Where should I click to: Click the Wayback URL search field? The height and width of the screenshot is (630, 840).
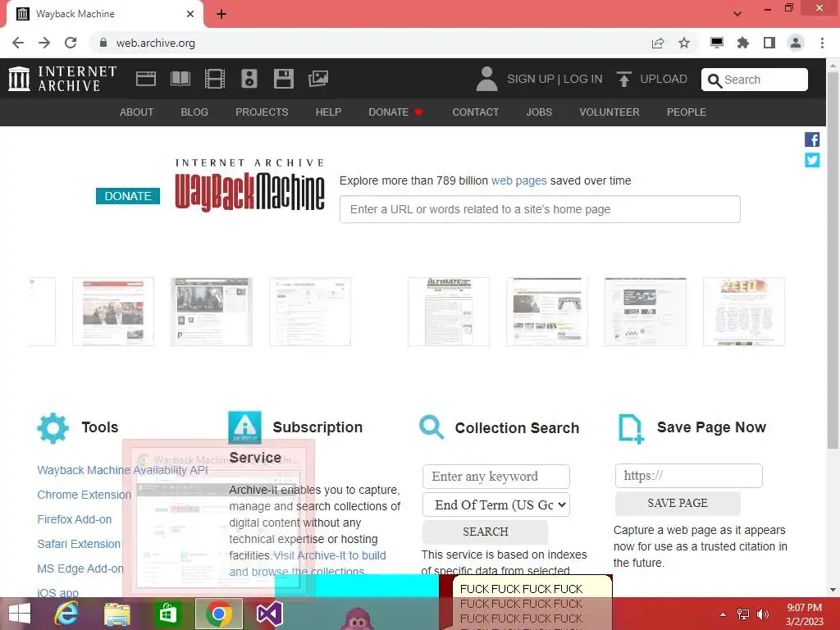coord(540,209)
